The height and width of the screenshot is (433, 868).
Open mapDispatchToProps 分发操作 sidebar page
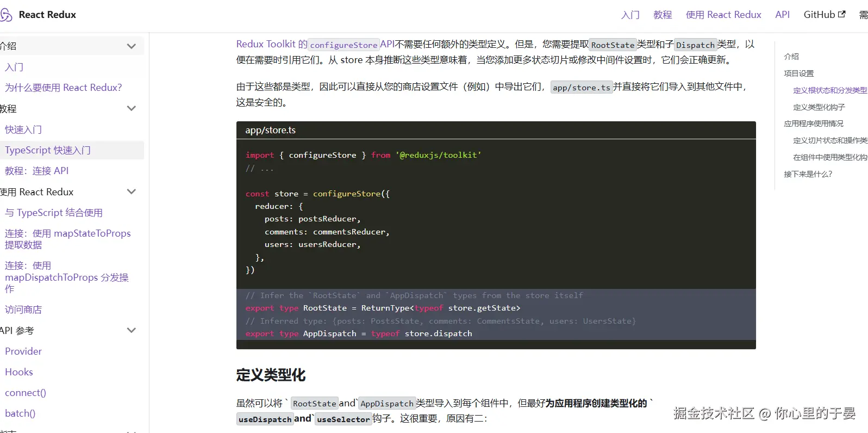coord(67,277)
